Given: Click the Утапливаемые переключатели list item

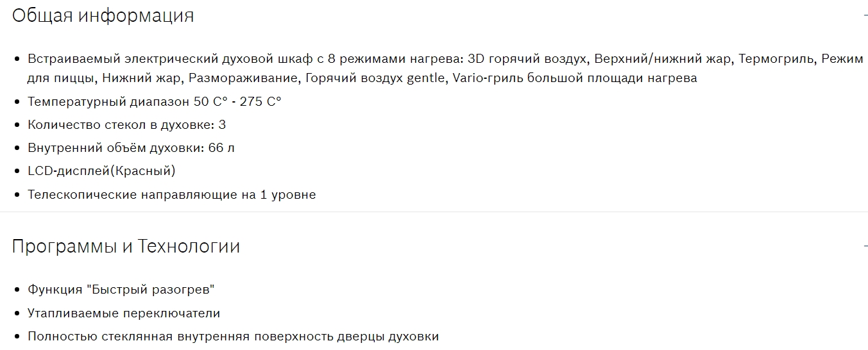Looking at the screenshot, I should click(124, 313).
